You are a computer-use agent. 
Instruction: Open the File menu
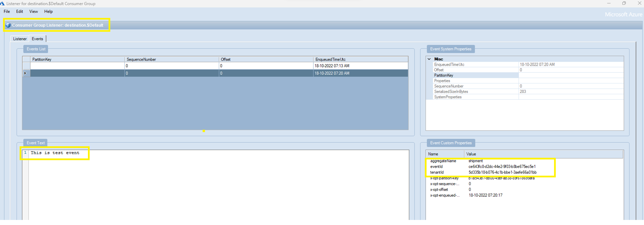pos(7,12)
